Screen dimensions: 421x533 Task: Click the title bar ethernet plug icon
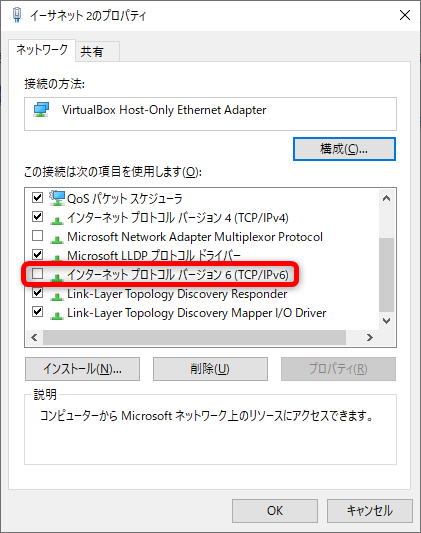click(x=17, y=15)
